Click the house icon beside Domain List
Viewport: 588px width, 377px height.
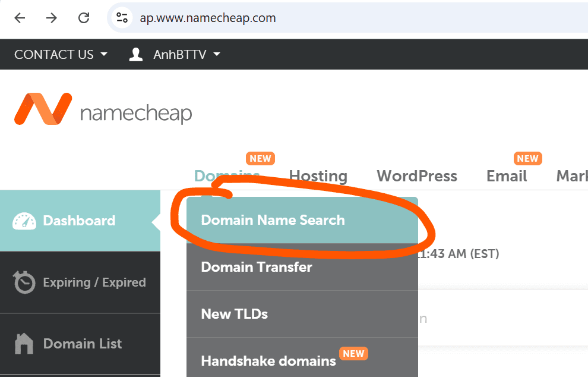(x=24, y=344)
